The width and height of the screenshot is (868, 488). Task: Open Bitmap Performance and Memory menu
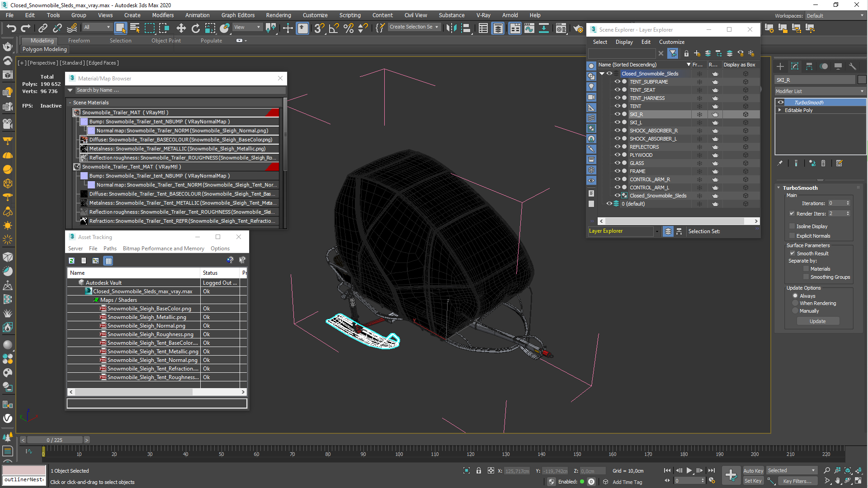(163, 249)
